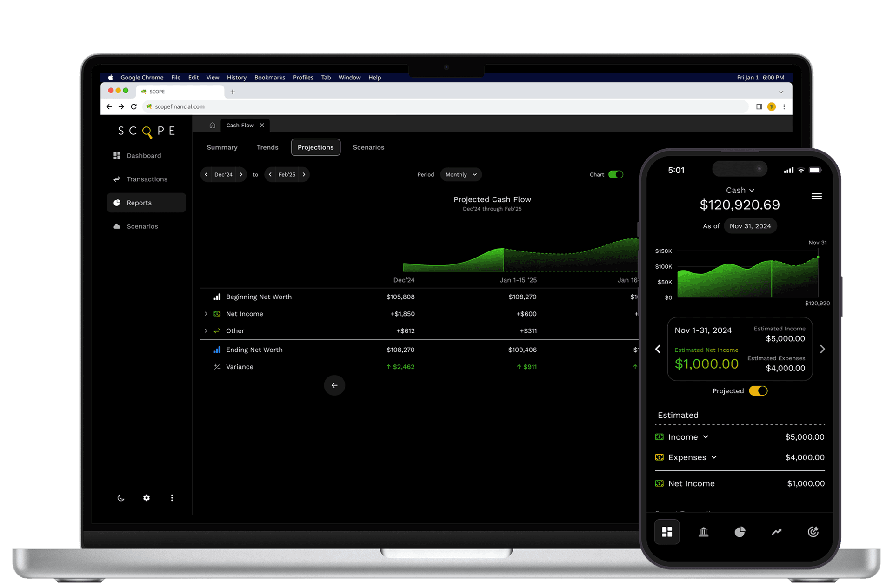Select the goals target icon on mobile

pyautogui.click(x=813, y=532)
